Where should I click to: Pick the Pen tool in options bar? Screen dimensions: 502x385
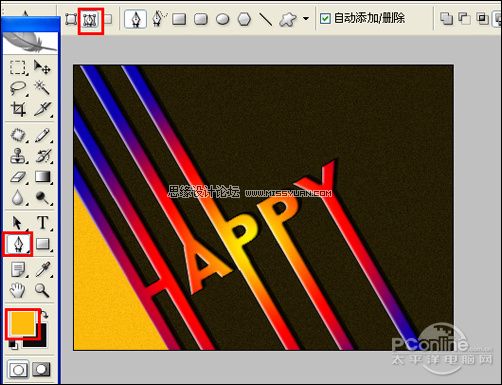pos(135,19)
